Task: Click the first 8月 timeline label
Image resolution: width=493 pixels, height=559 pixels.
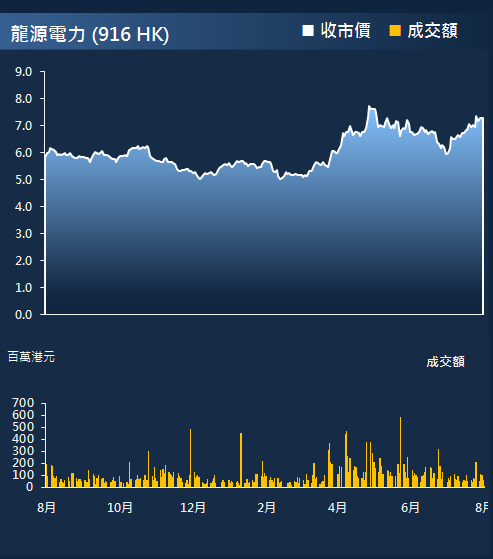Action: coord(46,507)
